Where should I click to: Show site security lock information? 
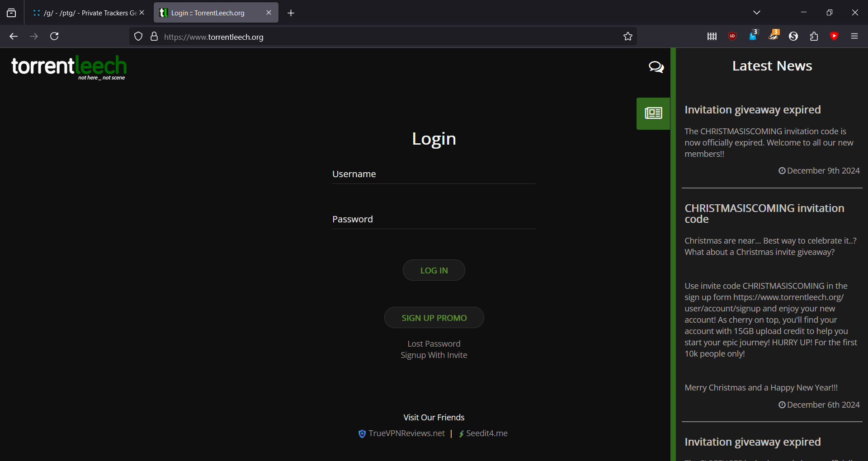click(x=154, y=37)
